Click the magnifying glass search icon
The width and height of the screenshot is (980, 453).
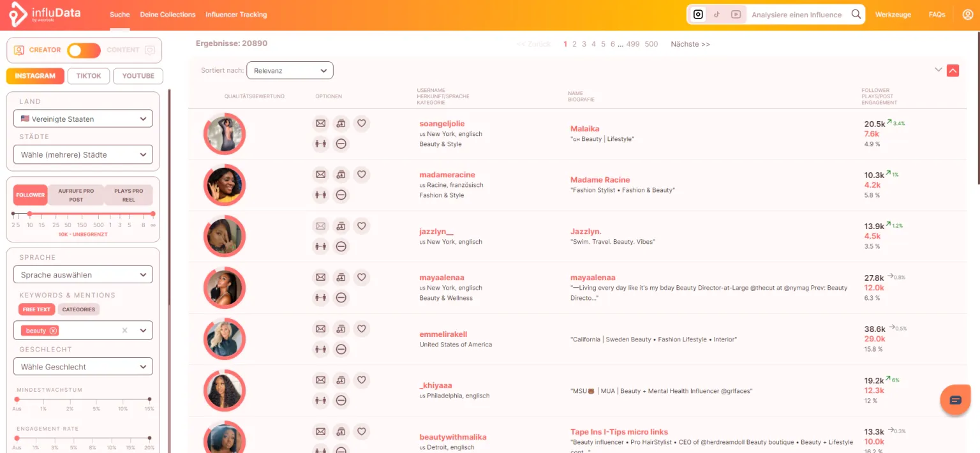[856, 14]
